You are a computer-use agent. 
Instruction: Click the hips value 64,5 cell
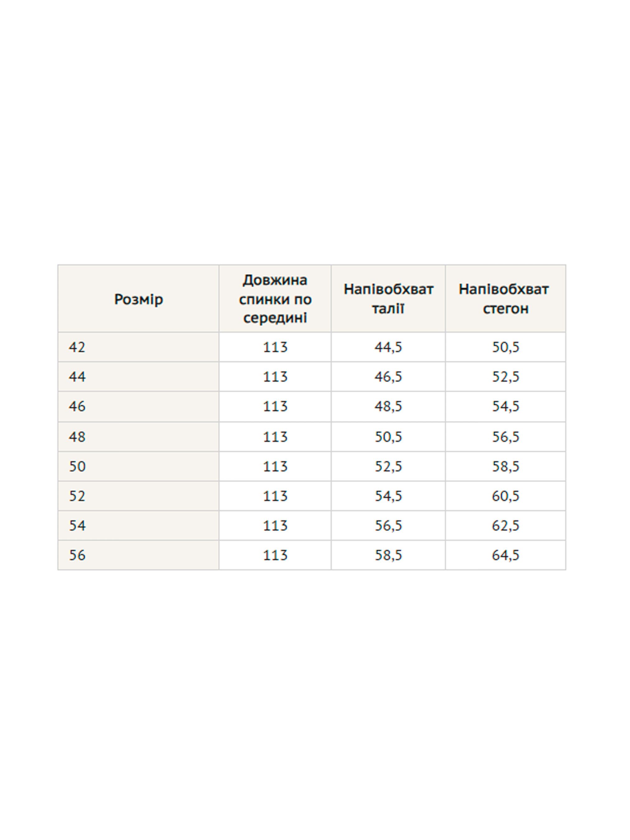click(505, 555)
